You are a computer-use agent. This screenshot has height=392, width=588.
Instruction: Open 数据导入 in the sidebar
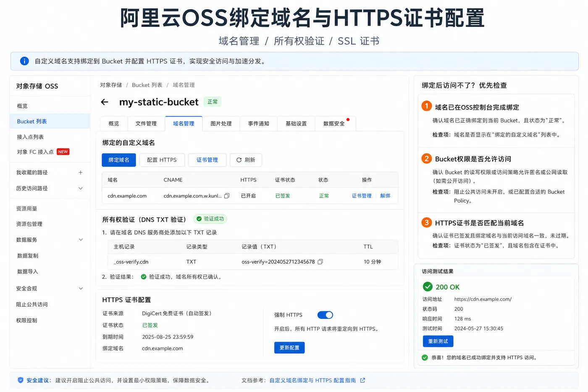pos(28,272)
